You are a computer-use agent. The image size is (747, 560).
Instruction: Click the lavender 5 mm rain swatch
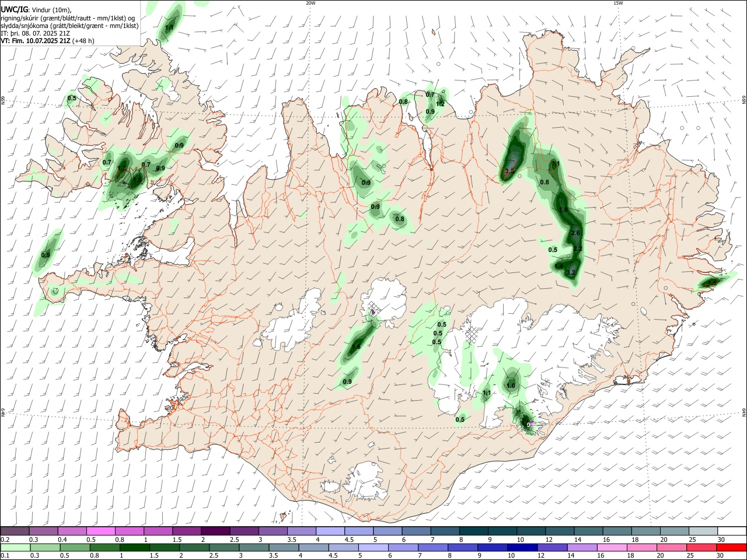[373, 548]
